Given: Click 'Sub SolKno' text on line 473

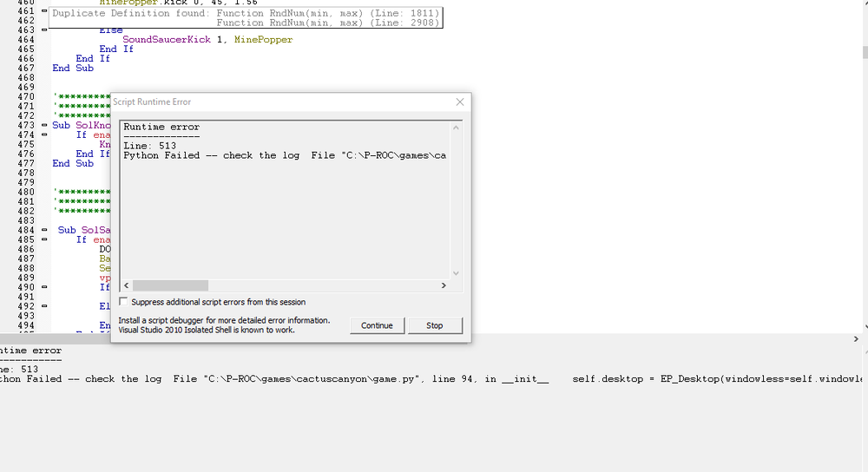Looking at the screenshot, I should point(82,125).
